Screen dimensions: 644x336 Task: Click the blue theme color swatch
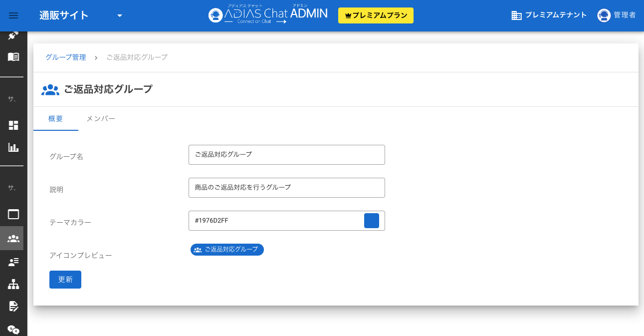371,220
